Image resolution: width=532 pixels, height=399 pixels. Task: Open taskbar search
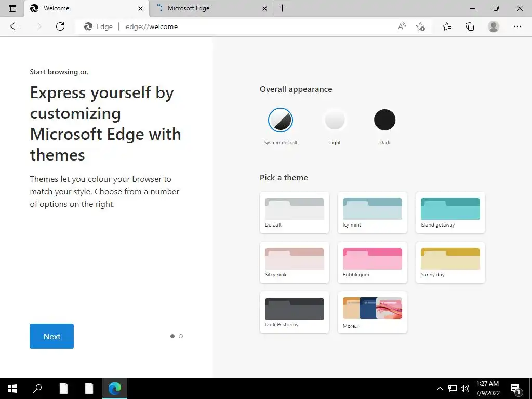37,389
